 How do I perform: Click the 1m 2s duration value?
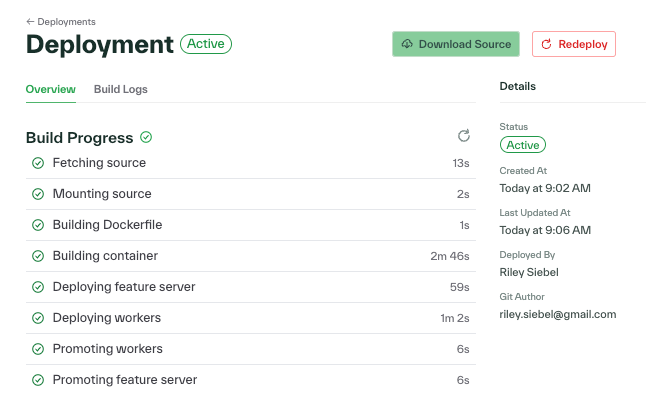click(x=455, y=318)
